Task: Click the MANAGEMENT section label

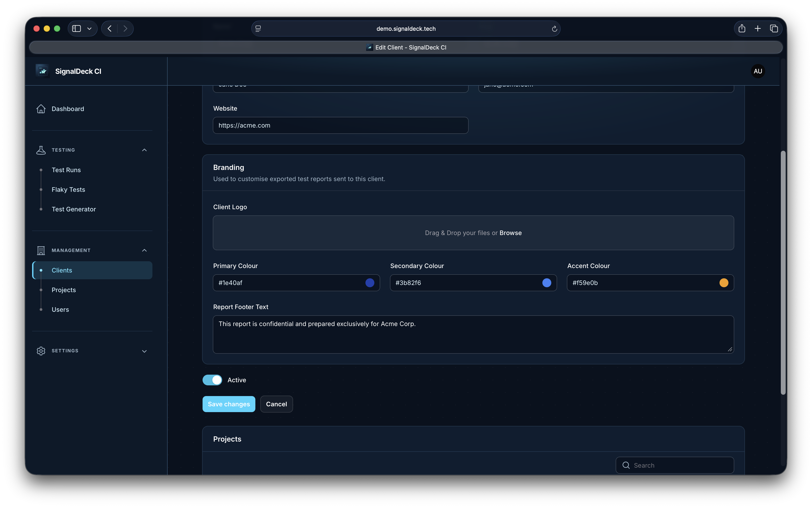Action: (71, 250)
